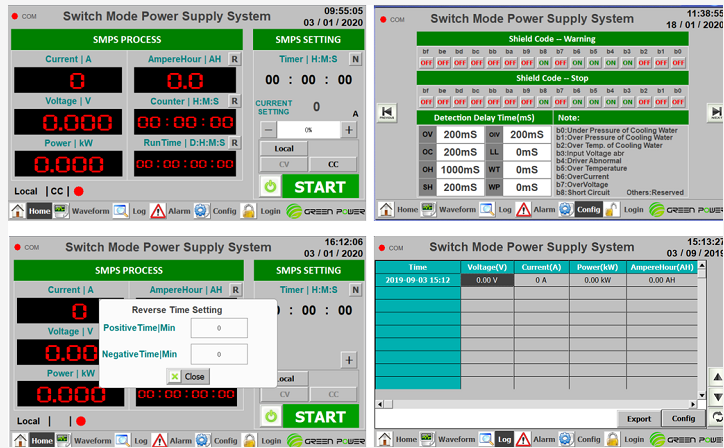Select CC mode on the screen without a popup
The image size is (724, 448).
[332, 165]
